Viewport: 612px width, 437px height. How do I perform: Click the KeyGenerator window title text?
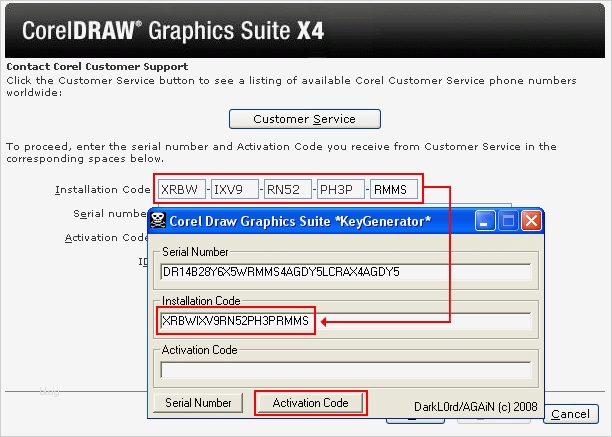tap(300, 221)
